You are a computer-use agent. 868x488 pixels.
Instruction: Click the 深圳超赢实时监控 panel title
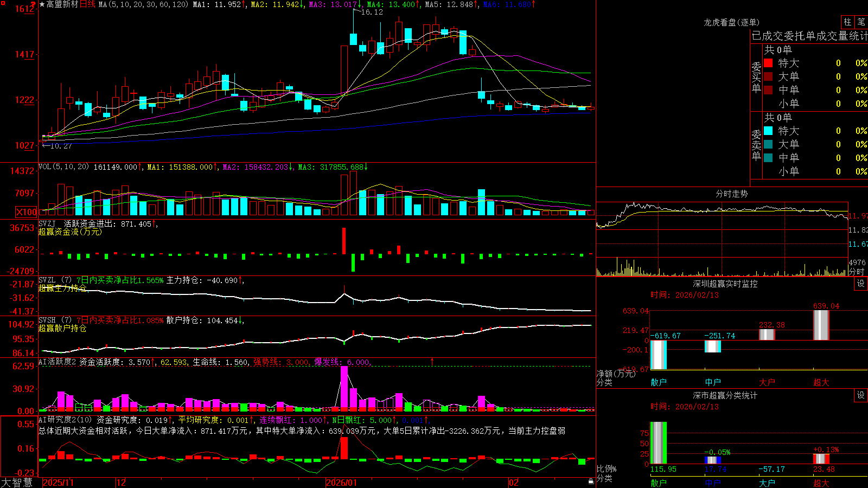click(725, 284)
